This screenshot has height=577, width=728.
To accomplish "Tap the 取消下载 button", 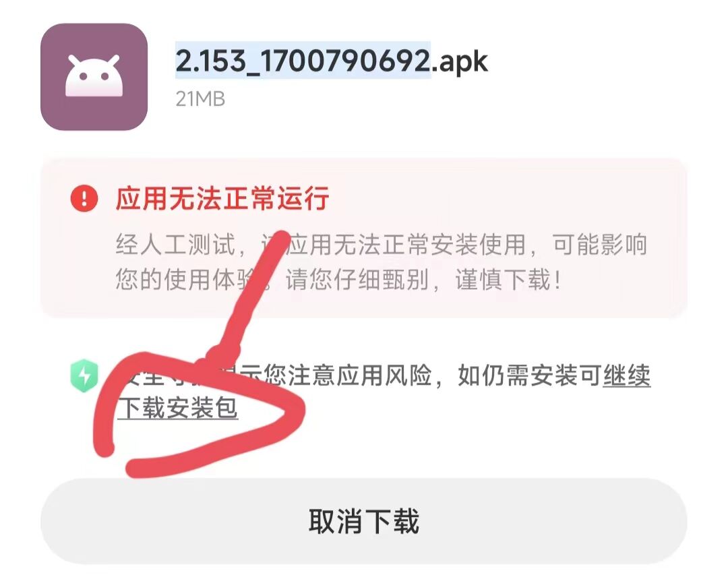I will pyautogui.click(x=363, y=521).
